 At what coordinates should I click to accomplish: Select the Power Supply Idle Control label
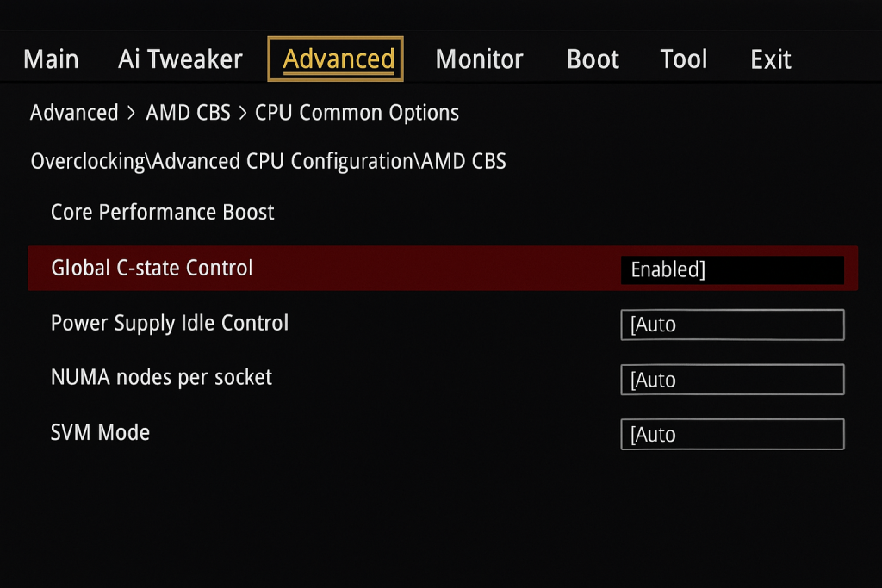tap(170, 324)
